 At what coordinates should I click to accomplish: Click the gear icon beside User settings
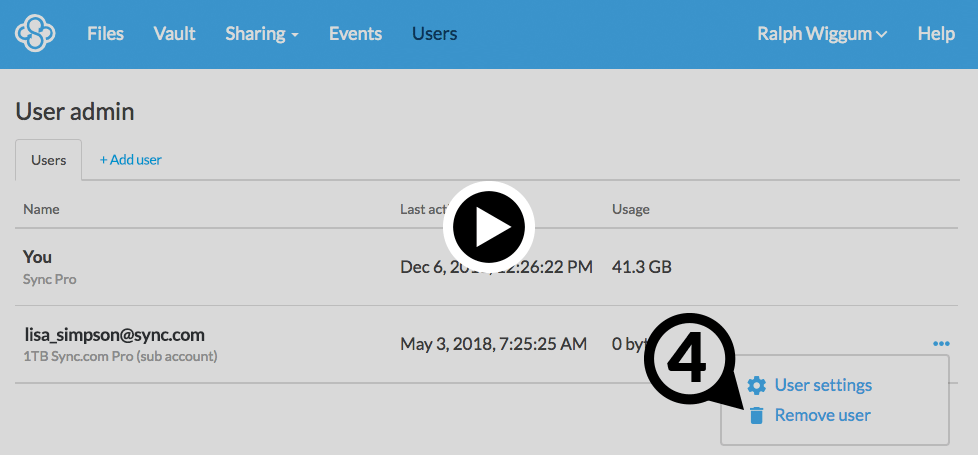756,386
